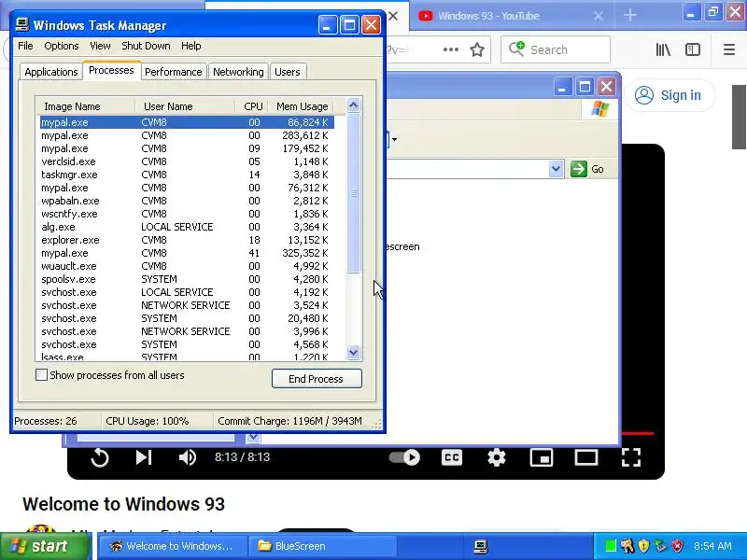
Task: Make the video fullscreen
Action: point(631,457)
